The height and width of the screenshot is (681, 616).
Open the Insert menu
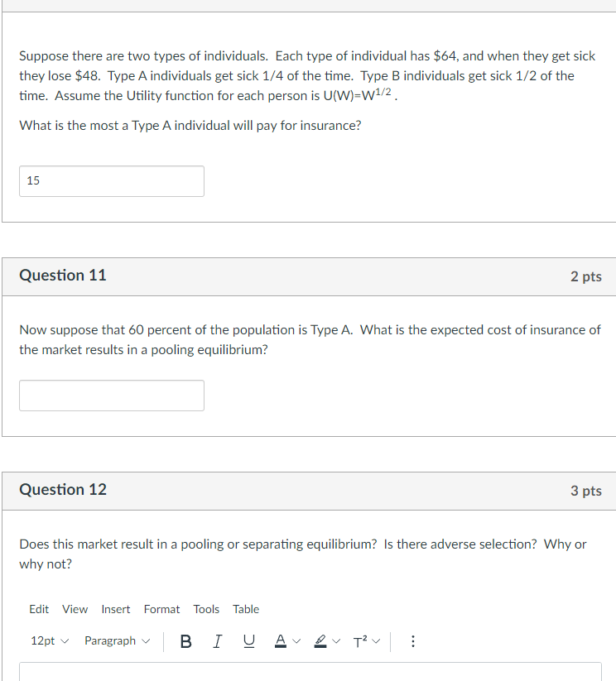pyautogui.click(x=116, y=609)
